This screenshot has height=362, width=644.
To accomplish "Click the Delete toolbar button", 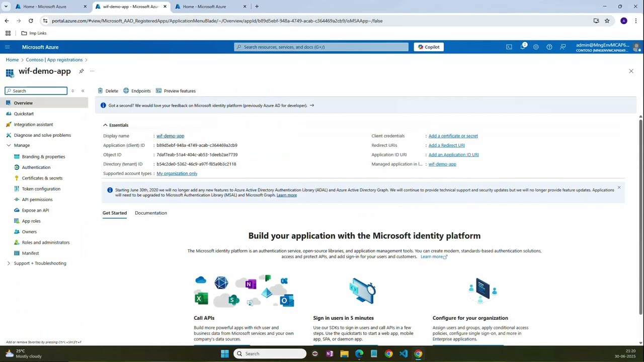I will (108, 91).
